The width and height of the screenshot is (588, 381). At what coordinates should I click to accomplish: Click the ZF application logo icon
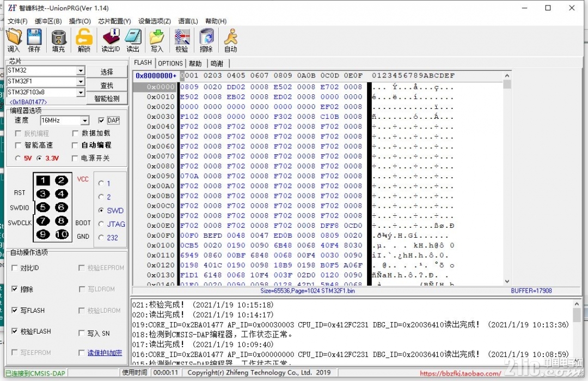coord(13,8)
